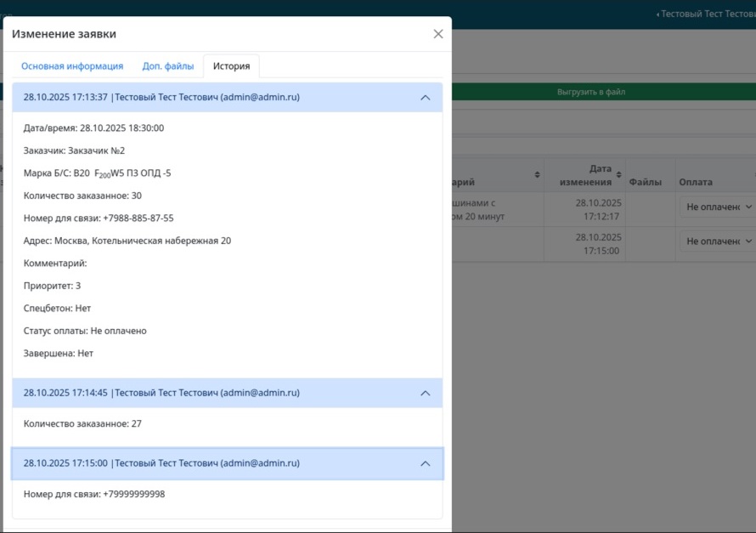Image resolution: width=756 pixels, height=533 pixels.
Task: Toggle chevron of the 17:15:00 history entry
Action: click(x=426, y=464)
